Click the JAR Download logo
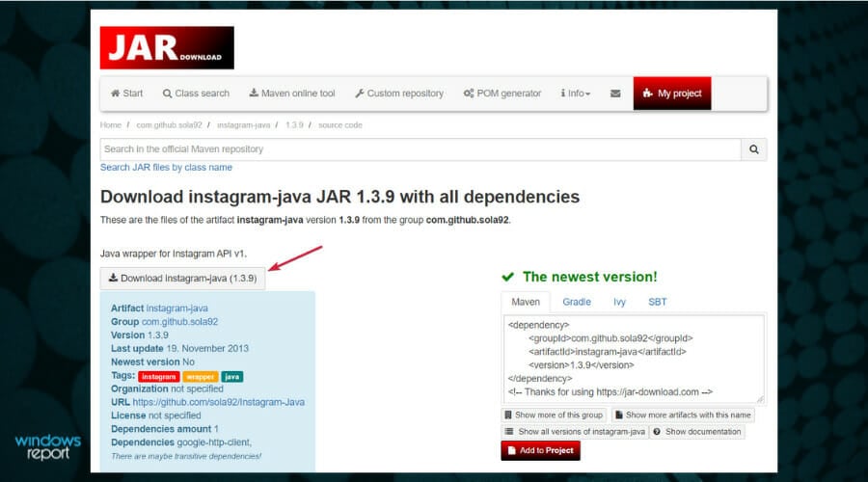Viewport: 868px width, 482px height. point(167,47)
